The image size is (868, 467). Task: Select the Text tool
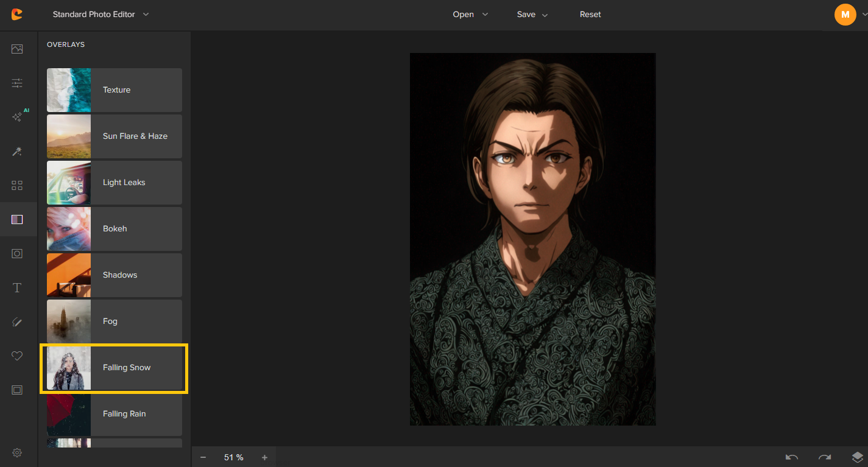(x=16, y=287)
